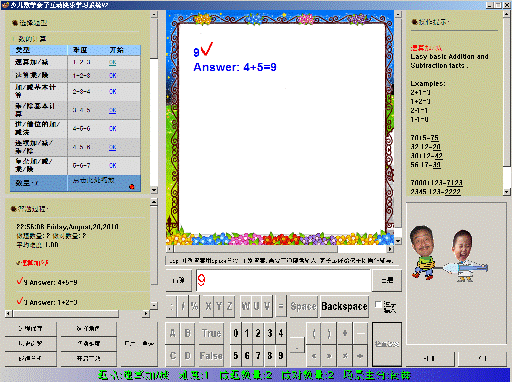Image resolution: width=512 pixels, height=382 pixels.
Task: Click number key 2
Action: point(258,333)
